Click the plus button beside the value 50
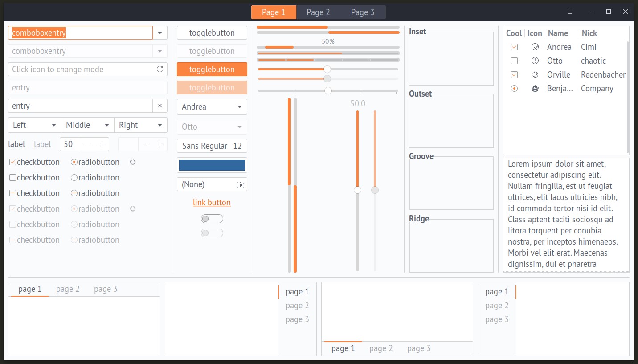Screen dimensions: 638x364 102,144
